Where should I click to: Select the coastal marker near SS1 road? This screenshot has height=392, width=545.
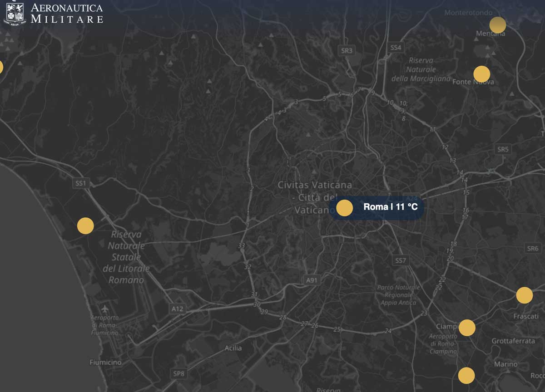coord(85,225)
